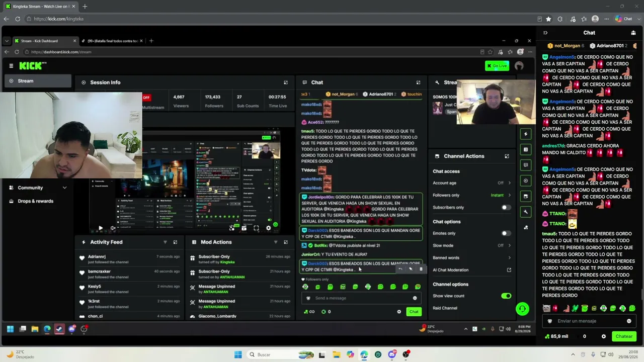Open the taskbar weather widget
The height and width of the screenshot is (362, 644).
tap(20, 354)
